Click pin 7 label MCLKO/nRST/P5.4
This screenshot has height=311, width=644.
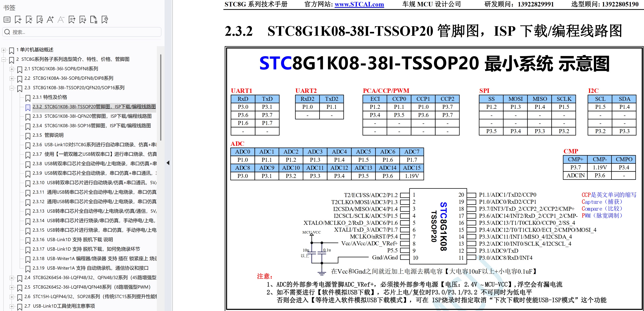point(374,237)
